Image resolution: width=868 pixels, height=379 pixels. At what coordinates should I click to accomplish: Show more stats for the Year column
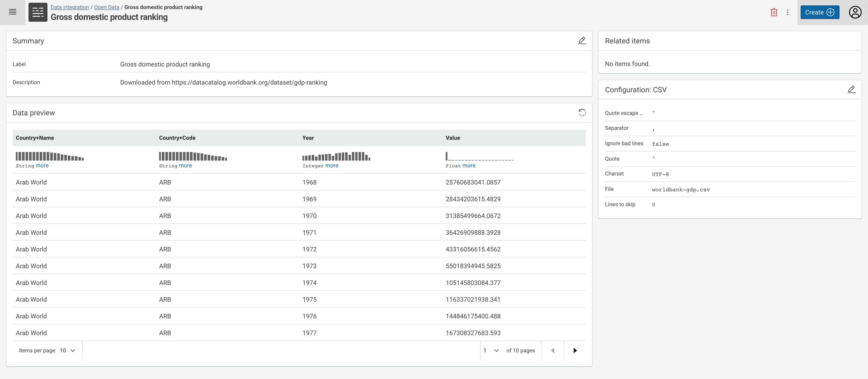click(332, 166)
